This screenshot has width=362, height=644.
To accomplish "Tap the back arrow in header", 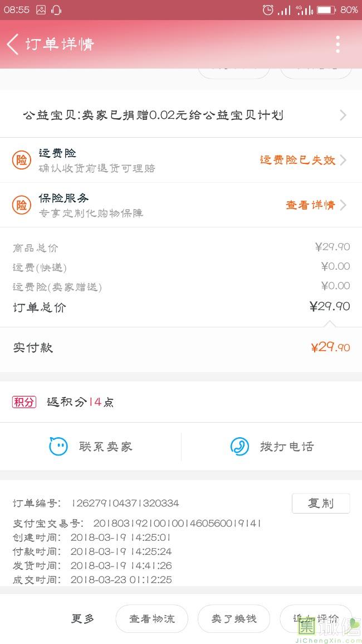I will [13, 44].
